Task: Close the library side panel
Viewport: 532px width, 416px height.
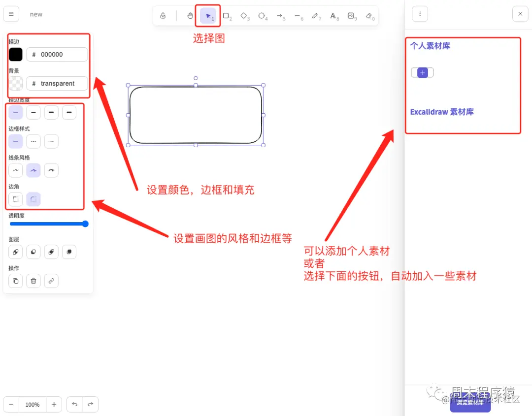Action: pos(520,14)
